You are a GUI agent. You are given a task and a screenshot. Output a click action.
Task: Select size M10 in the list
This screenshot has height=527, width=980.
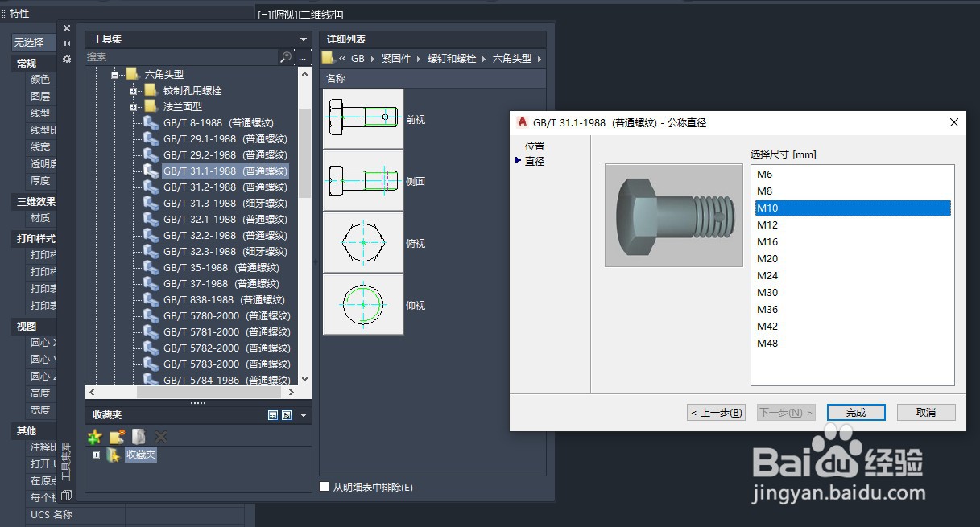(x=853, y=208)
